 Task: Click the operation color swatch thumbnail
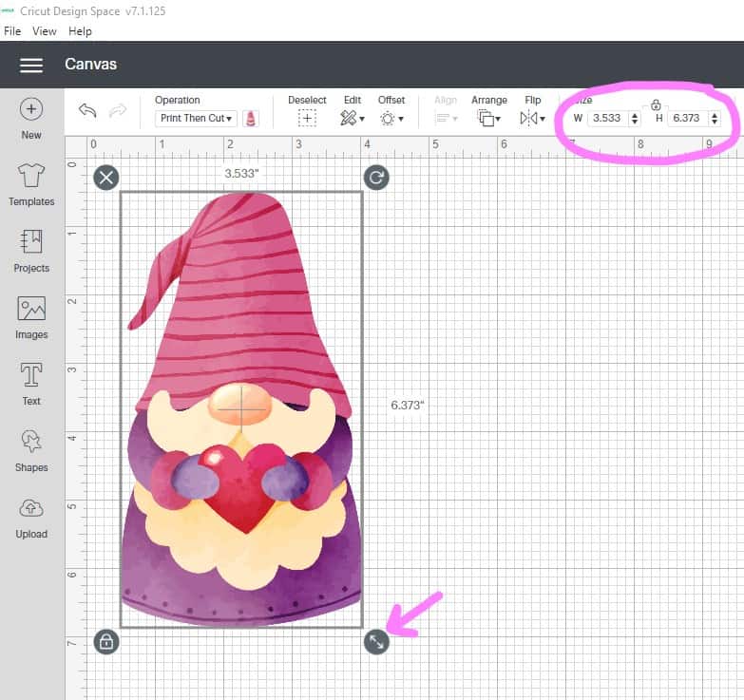click(251, 118)
